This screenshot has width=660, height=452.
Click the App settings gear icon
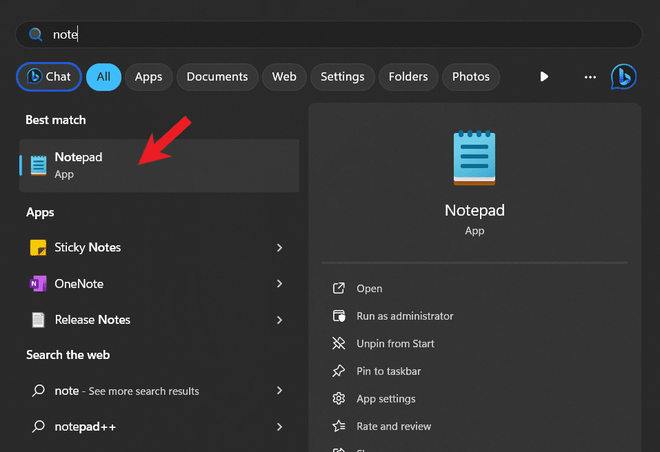[338, 399]
